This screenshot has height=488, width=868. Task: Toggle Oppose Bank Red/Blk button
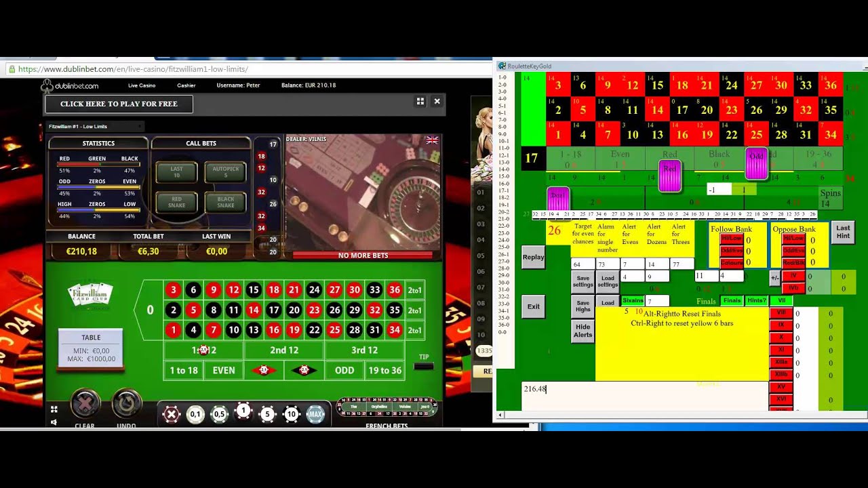coord(793,262)
